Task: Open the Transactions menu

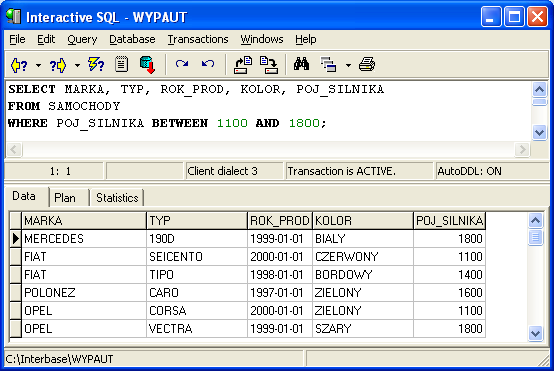Action: (x=198, y=39)
